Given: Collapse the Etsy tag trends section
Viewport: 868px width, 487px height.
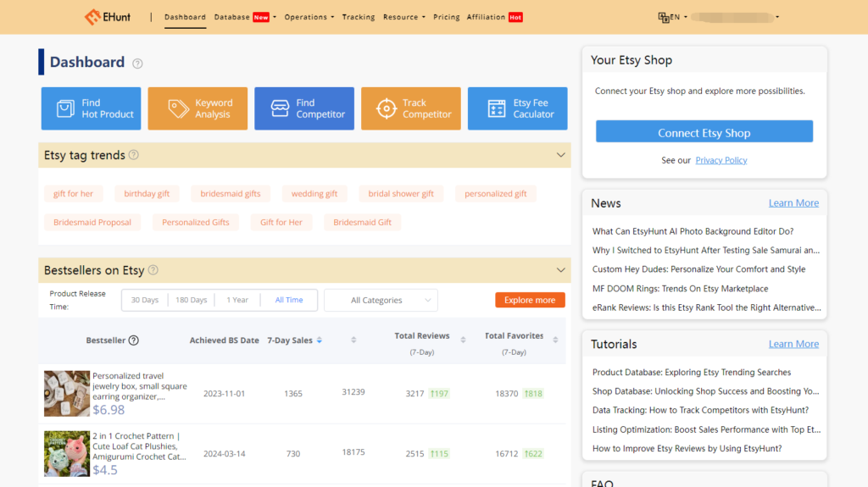Looking at the screenshot, I should (x=561, y=155).
